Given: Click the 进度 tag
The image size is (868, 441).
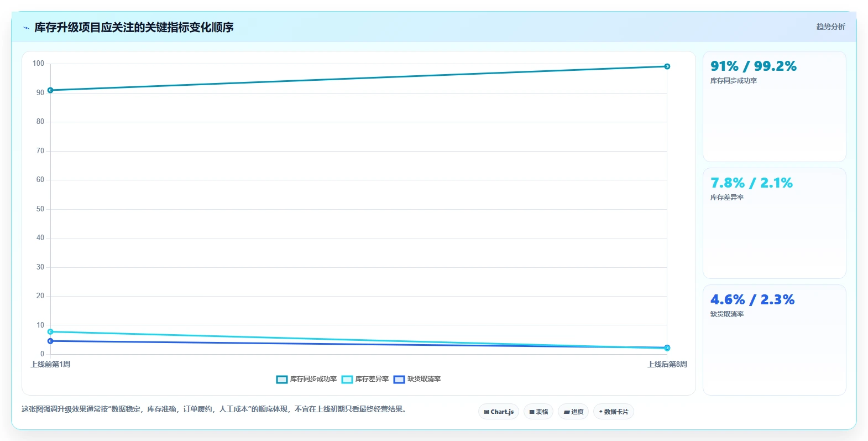Looking at the screenshot, I should (573, 412).
